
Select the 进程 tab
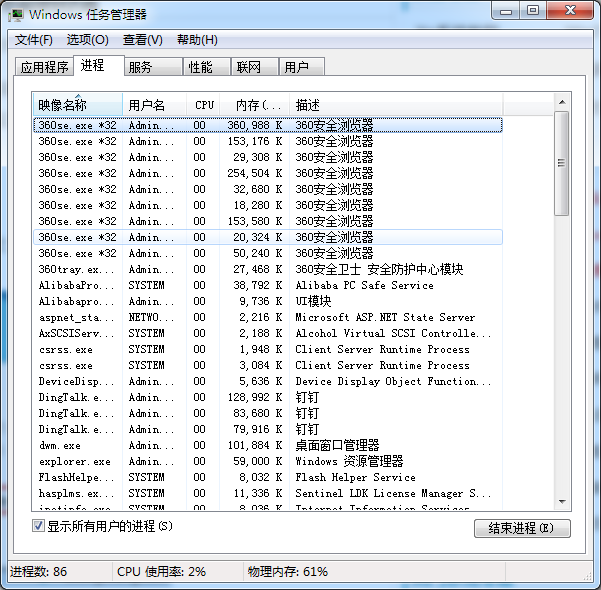click(99, 65)
